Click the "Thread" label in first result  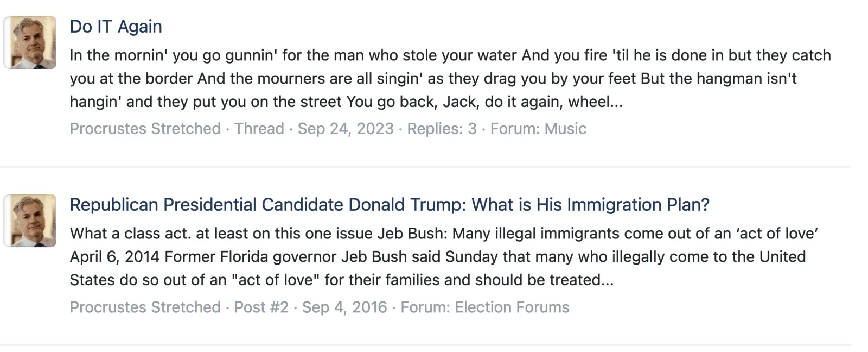click(x=259, y=129)
